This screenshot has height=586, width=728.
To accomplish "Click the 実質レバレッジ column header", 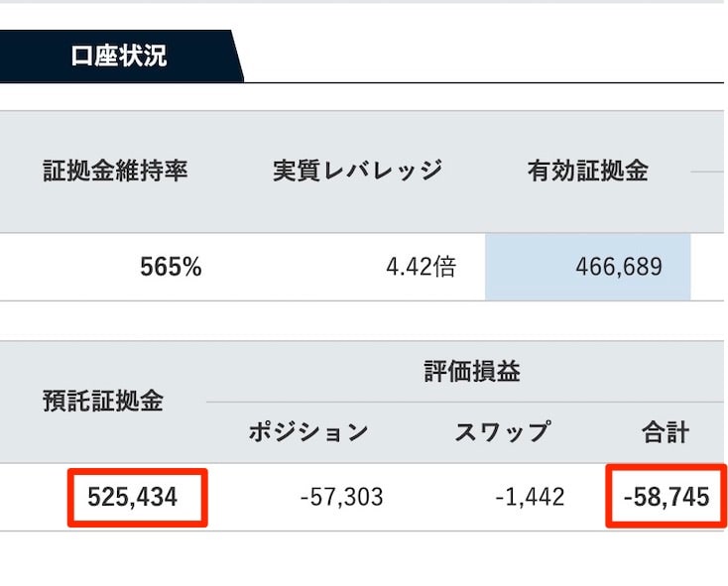I will tap(357, 171).
